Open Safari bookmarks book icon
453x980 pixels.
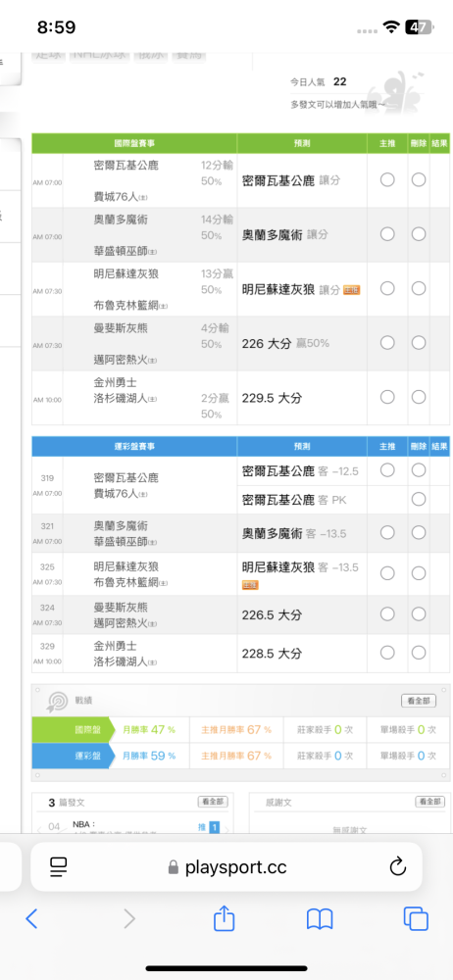point(319,919)
